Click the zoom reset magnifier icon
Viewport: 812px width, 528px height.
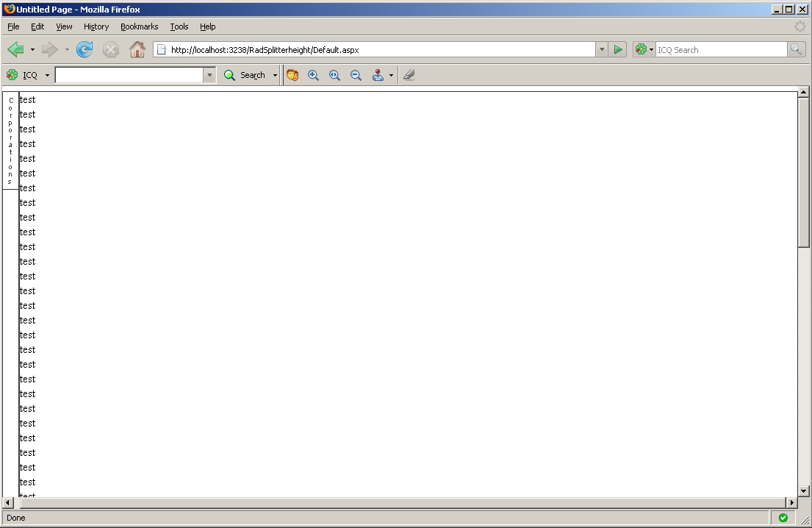(x=334, y=75)
